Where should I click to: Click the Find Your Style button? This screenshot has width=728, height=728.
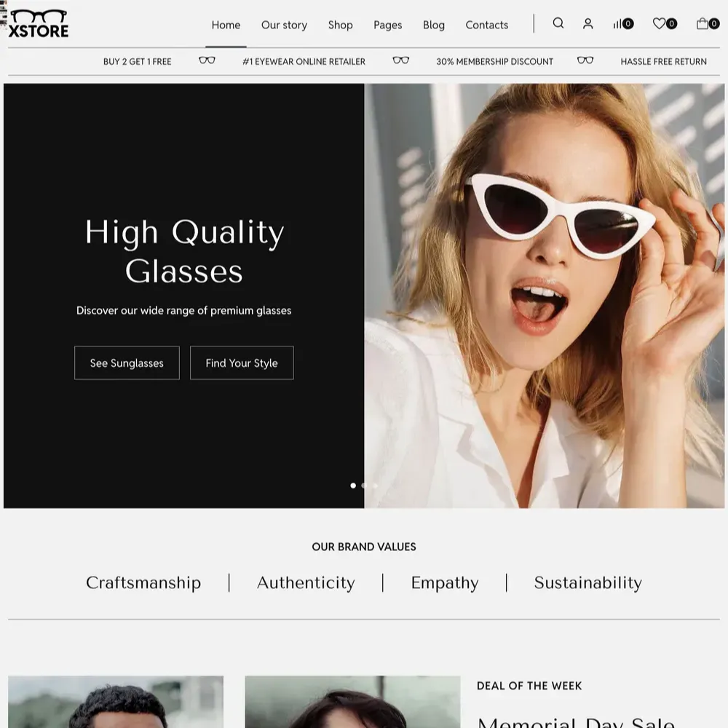(242, 363)
